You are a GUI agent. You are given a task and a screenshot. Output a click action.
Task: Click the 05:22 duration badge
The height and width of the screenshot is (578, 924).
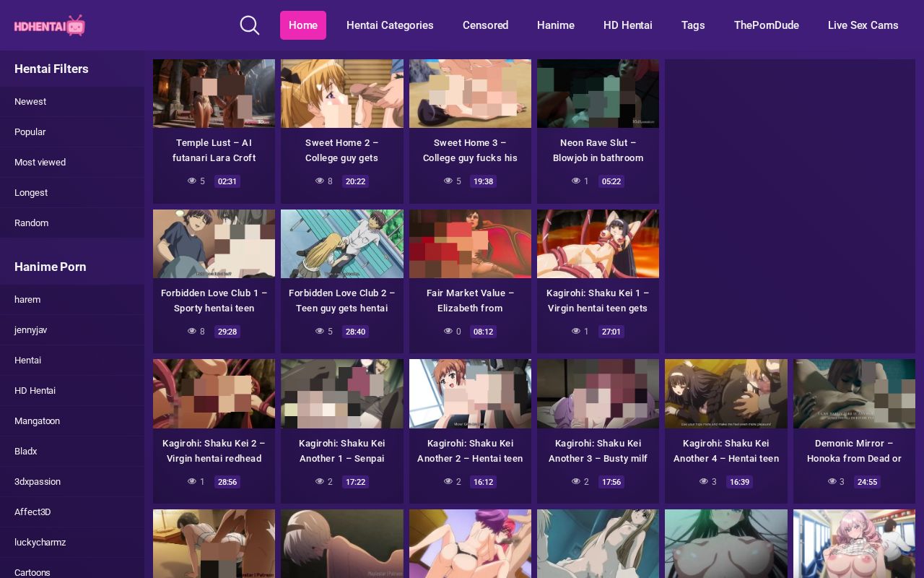point(611,181)
